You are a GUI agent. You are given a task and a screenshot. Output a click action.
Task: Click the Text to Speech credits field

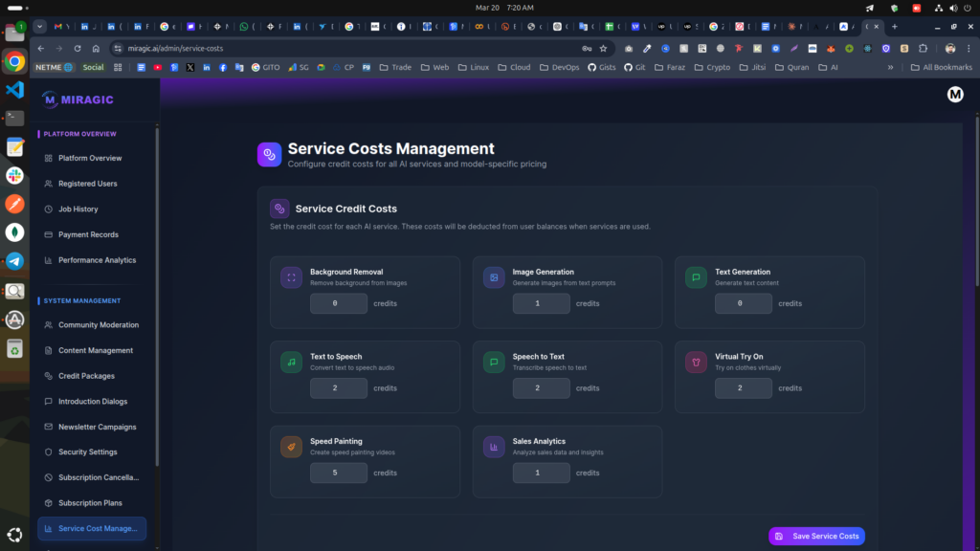[x=339, y=388]
